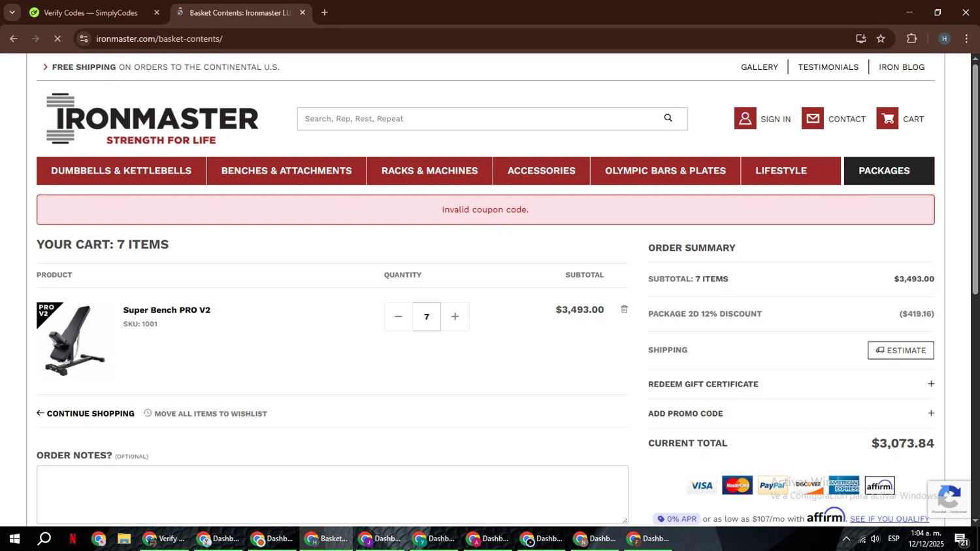This screenshot has width=980, height=551.
Task: Open Chrome three-dot menu
Action: (x=966, y=39)
